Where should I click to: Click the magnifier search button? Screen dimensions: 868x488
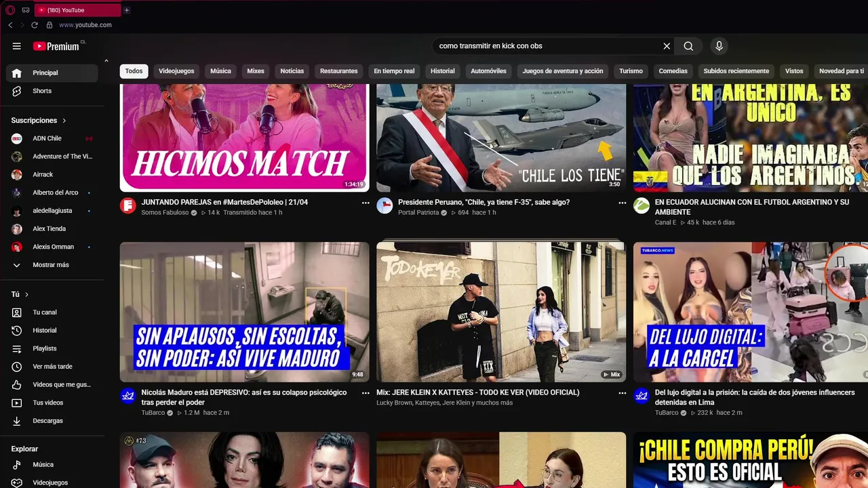coord(688,46)
